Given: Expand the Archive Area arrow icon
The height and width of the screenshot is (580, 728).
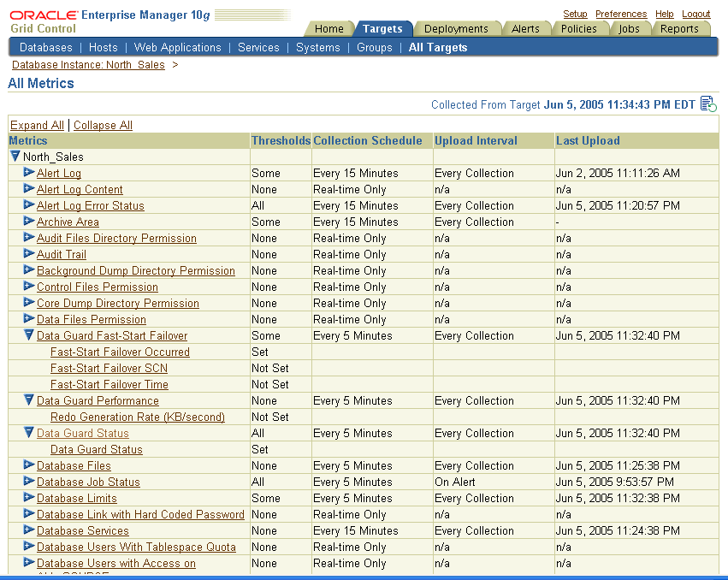Looking at the screenshot, I should [x=29, y=222].
